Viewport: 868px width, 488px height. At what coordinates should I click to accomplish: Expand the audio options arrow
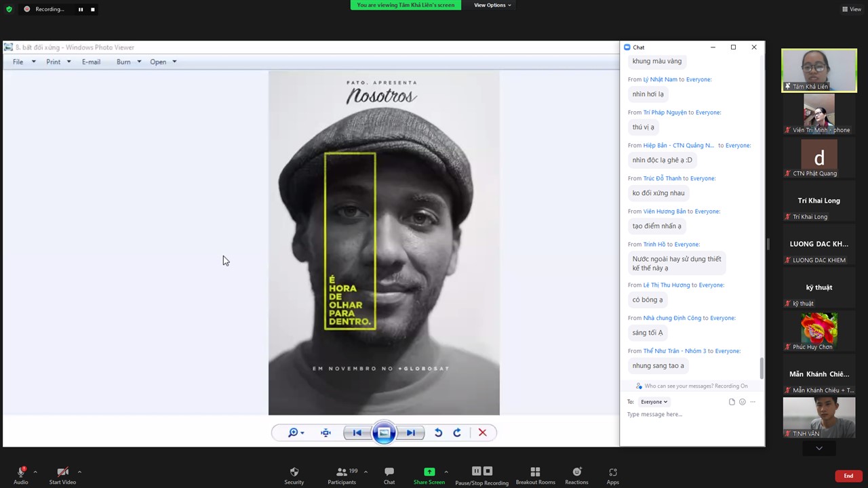(35, 472)
